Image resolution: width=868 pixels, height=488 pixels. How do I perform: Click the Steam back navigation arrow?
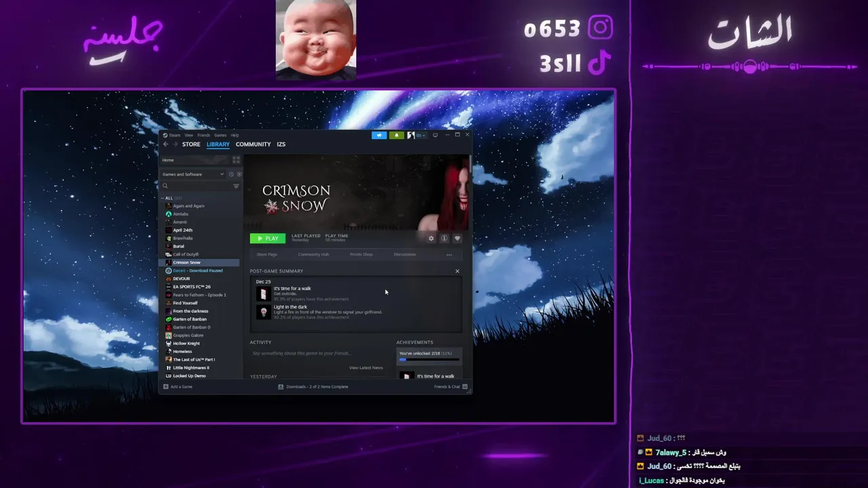pyautogui.click(x=165, y=144)
